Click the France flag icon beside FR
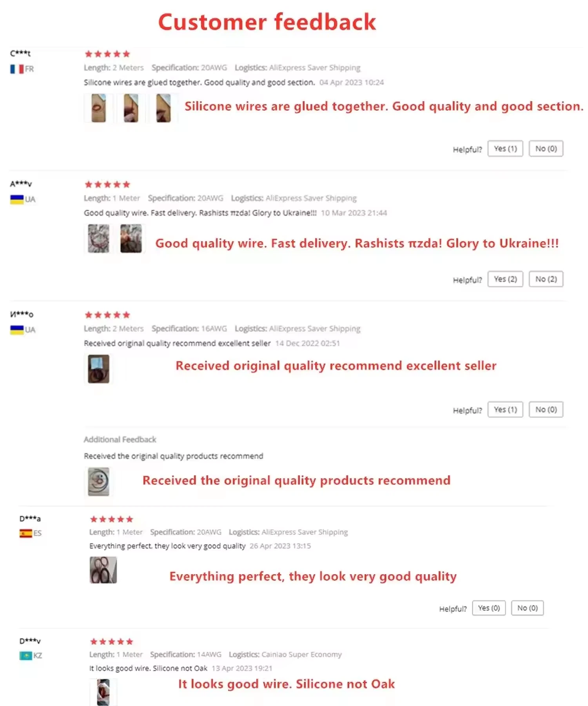 coord(17,69)
